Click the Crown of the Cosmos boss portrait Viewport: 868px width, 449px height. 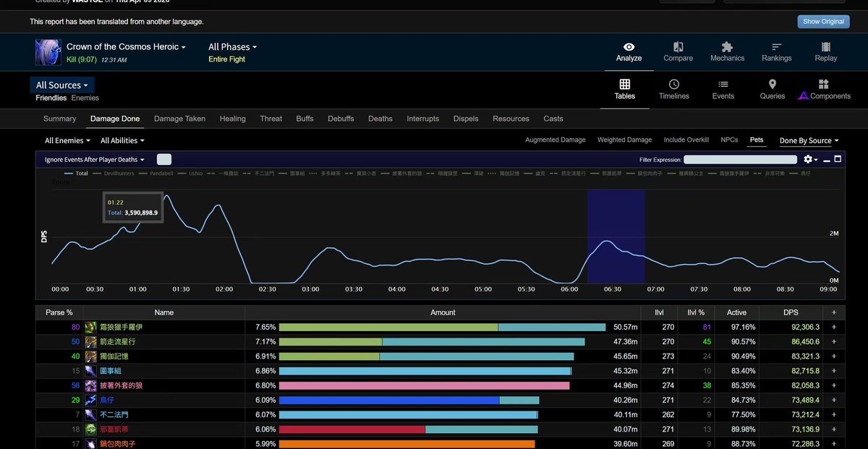[47, 52]
